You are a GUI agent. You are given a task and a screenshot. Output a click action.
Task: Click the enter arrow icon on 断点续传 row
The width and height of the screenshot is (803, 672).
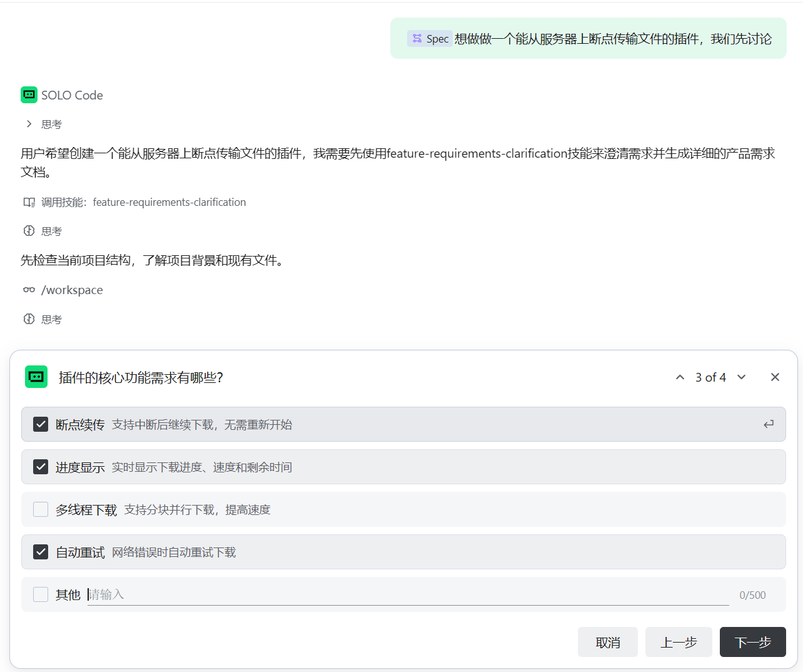tap(769, 424)
